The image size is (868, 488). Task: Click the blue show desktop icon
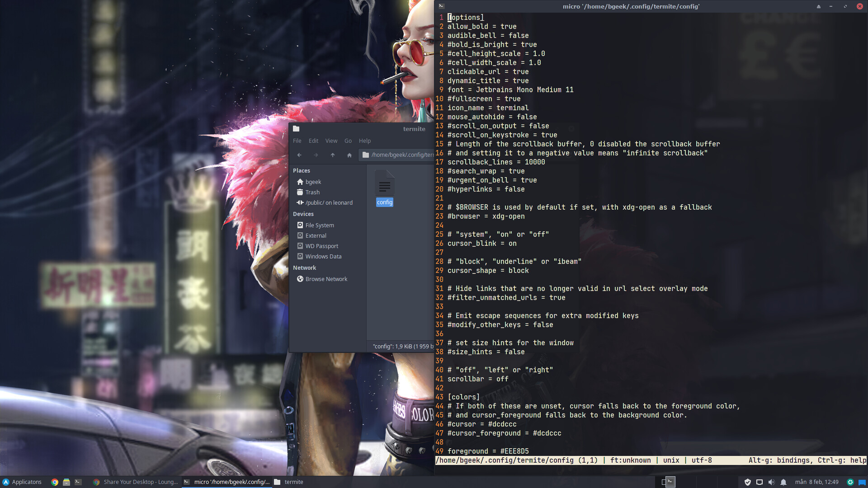click(862, 482)
